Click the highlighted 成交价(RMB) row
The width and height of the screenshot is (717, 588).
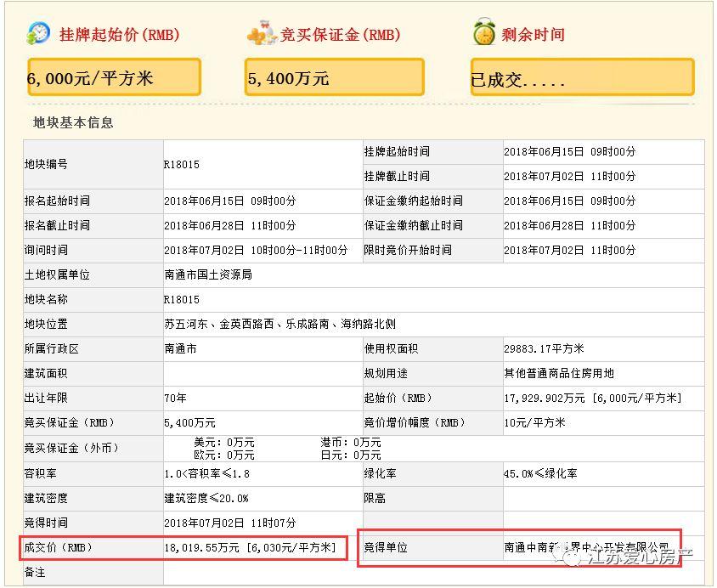click(x=246, y=548)
